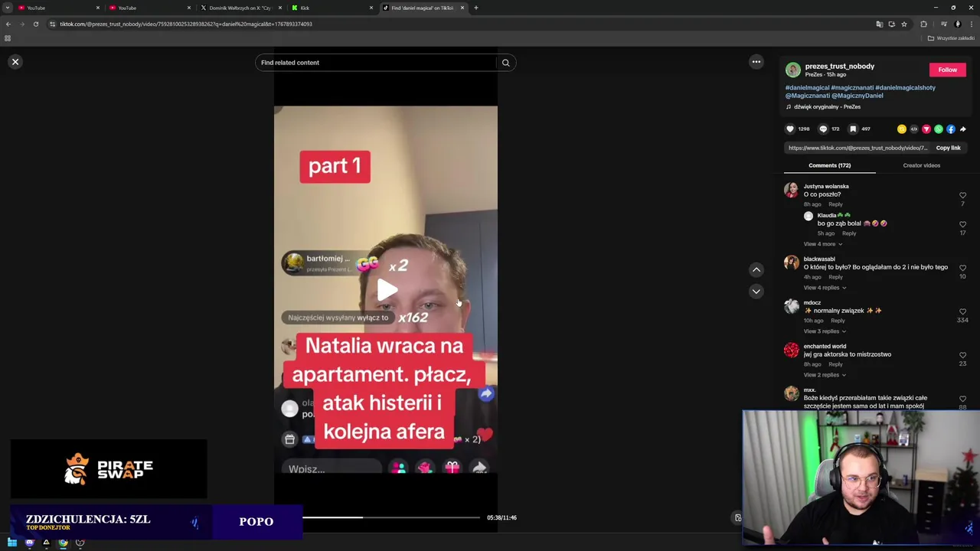This screenshot has height=551, width=980.
Task: Reply to Justyna wolanska's comment
Action: (835, 204)
